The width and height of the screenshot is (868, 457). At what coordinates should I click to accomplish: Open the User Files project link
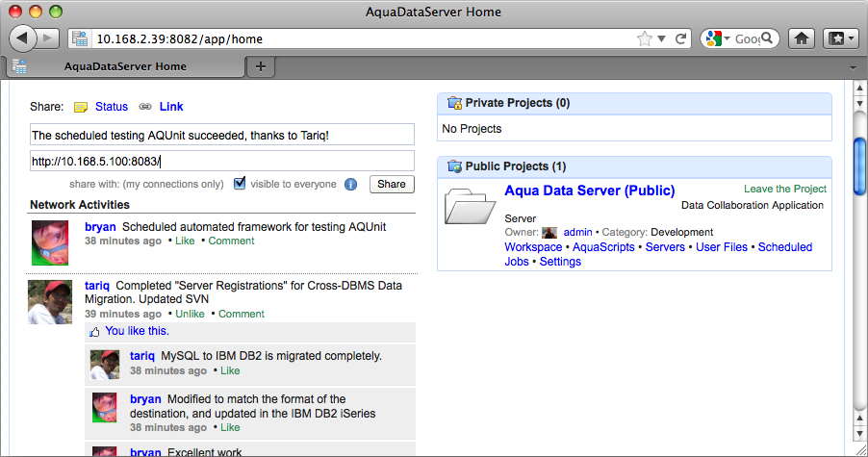722,247
